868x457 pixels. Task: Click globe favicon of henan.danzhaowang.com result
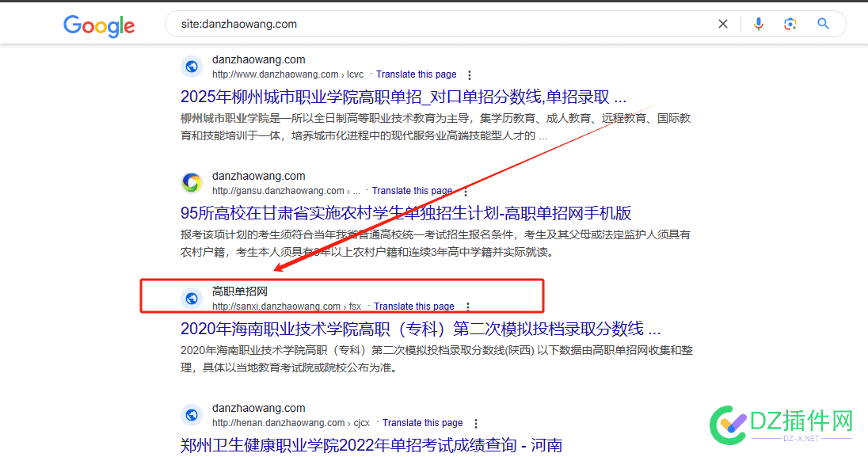click(192, 415)
